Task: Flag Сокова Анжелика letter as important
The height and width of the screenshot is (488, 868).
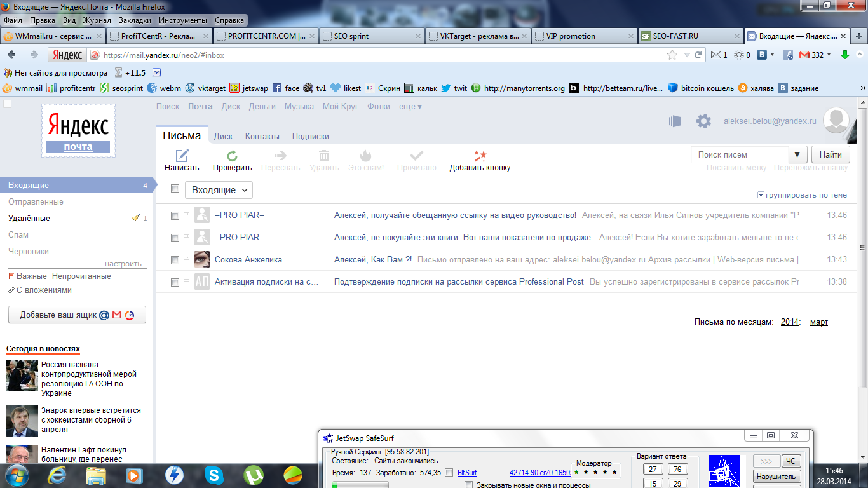Action: tap(186, 260)
